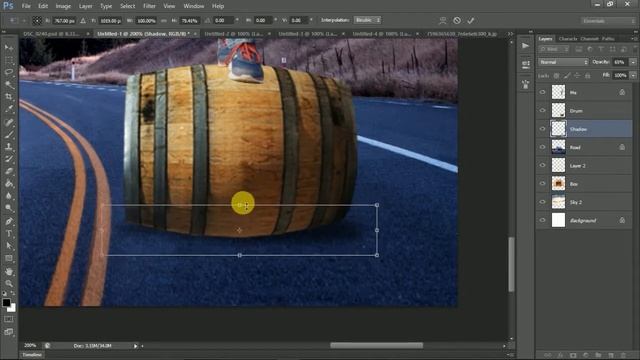
Task: Select the Rectangular Marquee tool
Action: [x=9, y=60]
